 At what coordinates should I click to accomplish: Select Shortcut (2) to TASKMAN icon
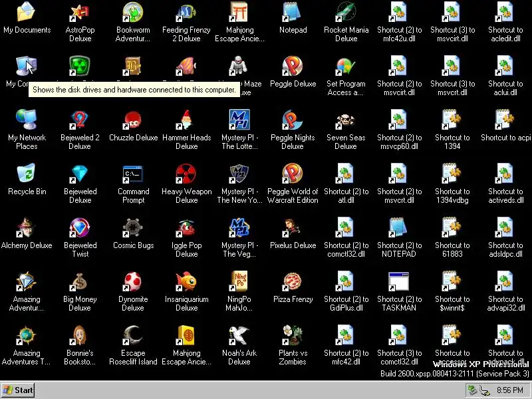click(399, 281)
